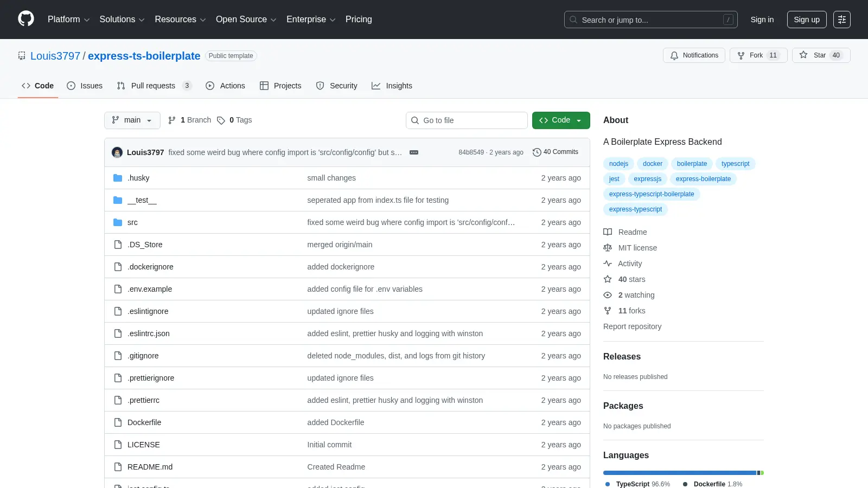The height and width of the screenshot is (488, 868).
Task: Open the express-ts-boilerplate repo link
Action: pos(144,56)
